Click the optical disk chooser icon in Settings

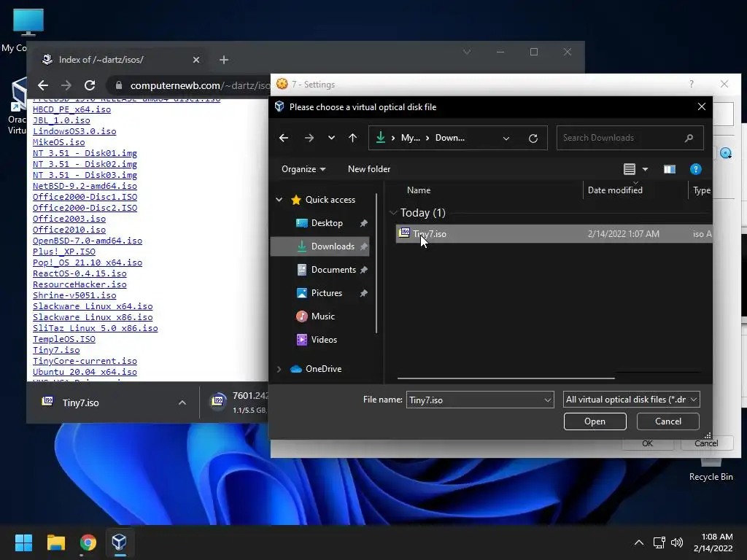tap(726, 153)
